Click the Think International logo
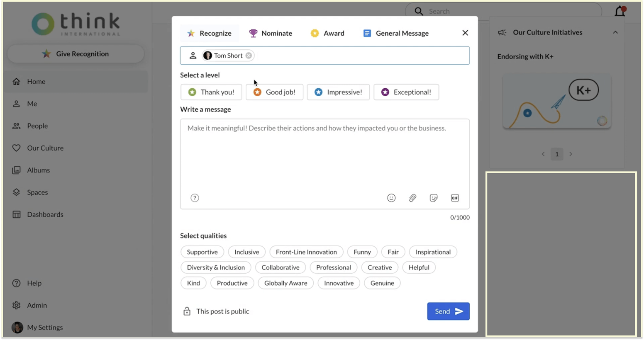The width and height of the screenshot is (644, 340). pyautogui.click(x=76, y=24)
